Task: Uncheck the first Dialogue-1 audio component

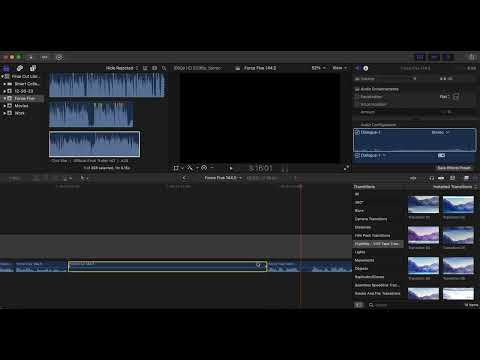Action: [x=357, y=132]
